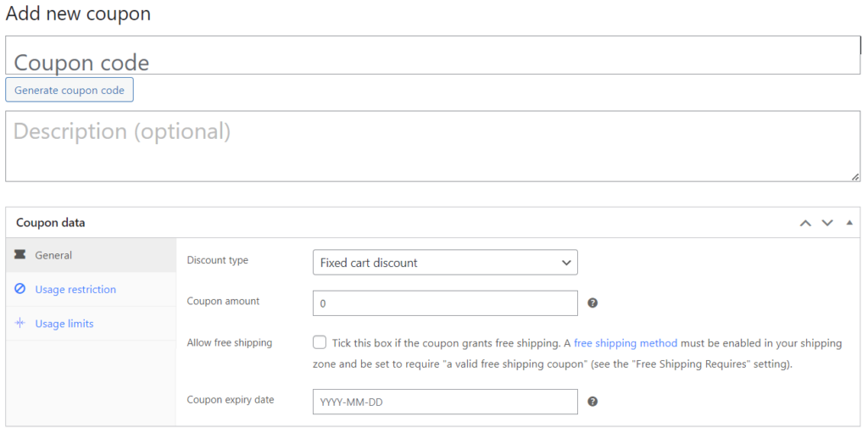Click help icon beside Coupon expiry date
The height and width of the screenshot is (444, 868).
[593, 402]
